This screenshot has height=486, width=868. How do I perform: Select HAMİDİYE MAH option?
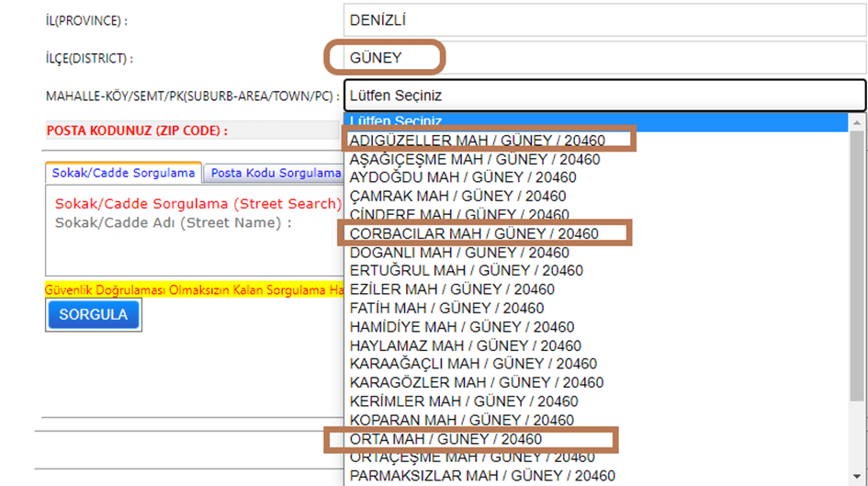462,327
